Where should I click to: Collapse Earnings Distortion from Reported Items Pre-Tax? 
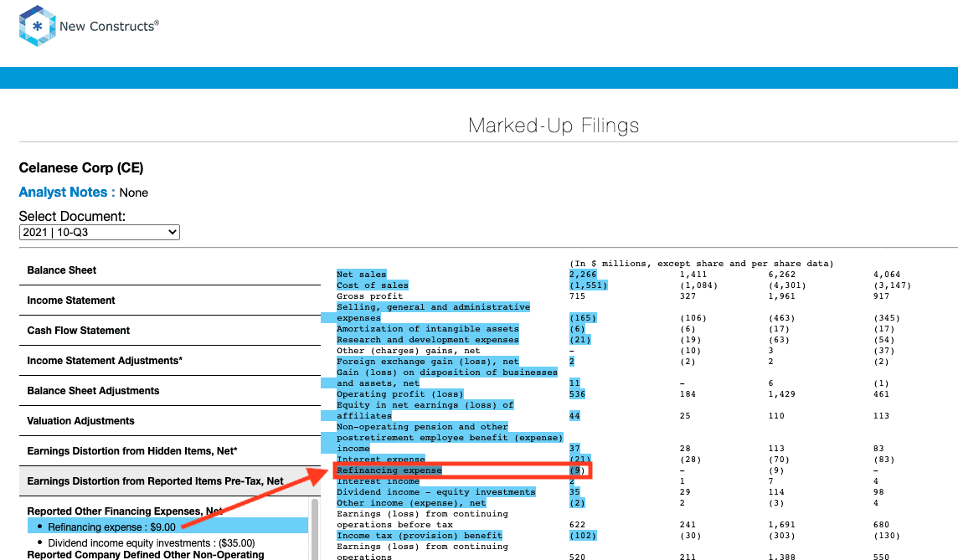pos(170,481)
